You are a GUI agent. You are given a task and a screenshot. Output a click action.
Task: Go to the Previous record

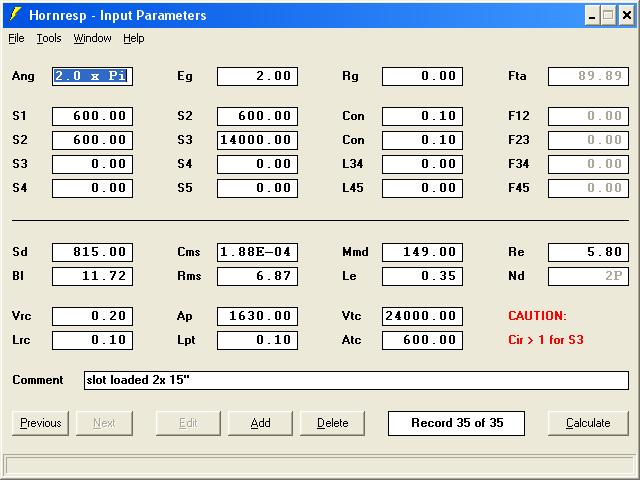(40, 423)
